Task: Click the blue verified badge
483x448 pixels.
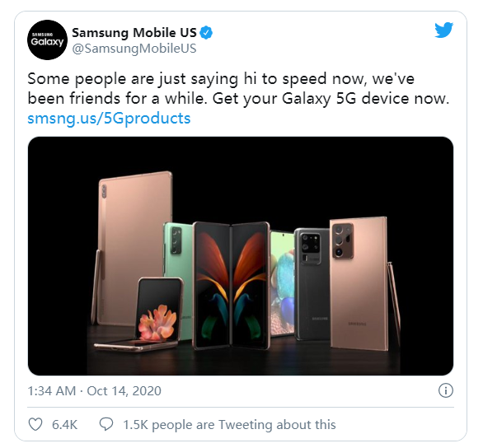Action: coord(206,33)
